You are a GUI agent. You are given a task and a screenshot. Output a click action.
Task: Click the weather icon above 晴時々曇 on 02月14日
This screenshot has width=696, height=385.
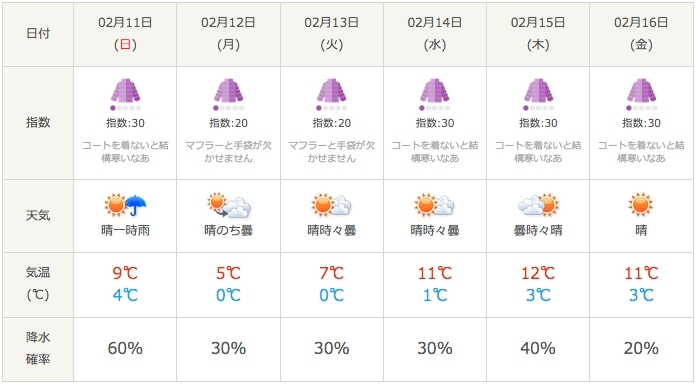click(x=435, y=205)
